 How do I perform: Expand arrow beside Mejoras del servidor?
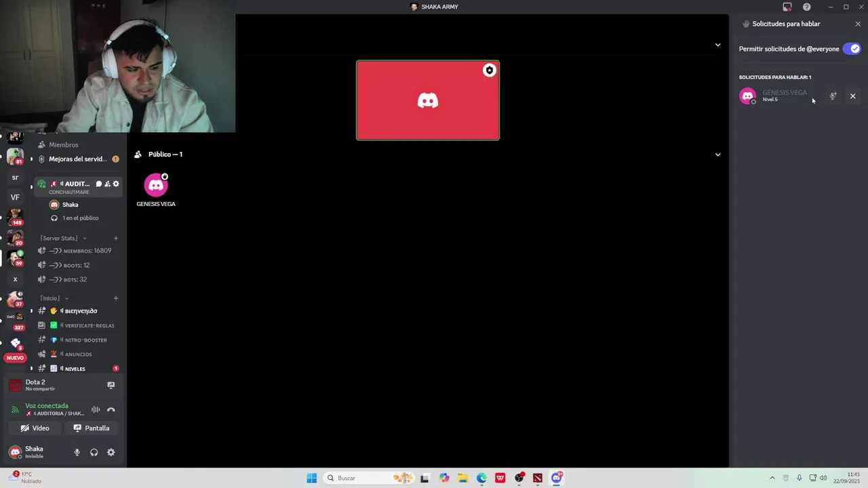[x=31, y=159]
